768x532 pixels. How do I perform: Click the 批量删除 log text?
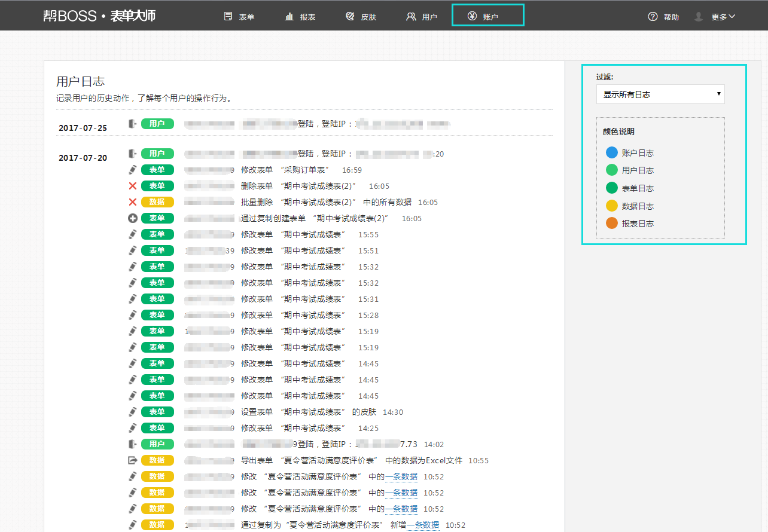[257, 203]
